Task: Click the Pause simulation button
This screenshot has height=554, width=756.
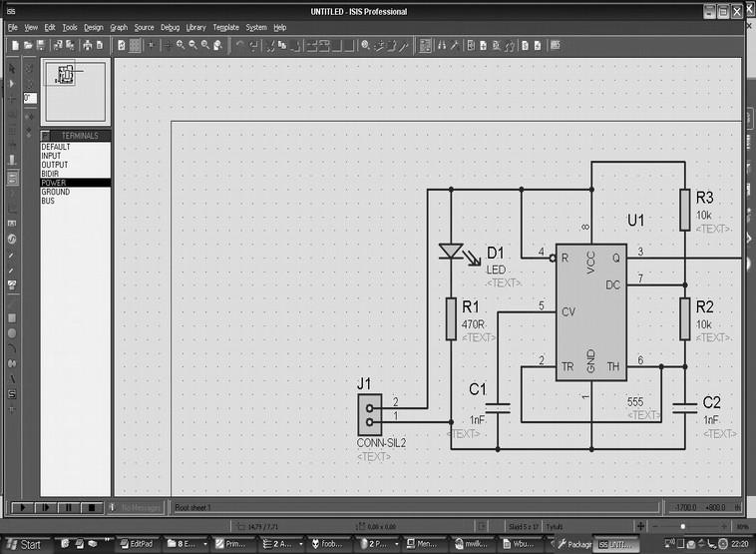Action: [x=69, y=507]
